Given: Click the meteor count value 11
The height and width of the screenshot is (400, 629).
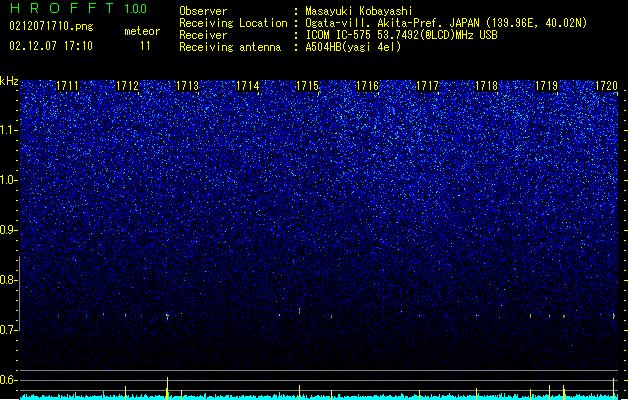Looking at the screenshot, I should coord(145,46).
